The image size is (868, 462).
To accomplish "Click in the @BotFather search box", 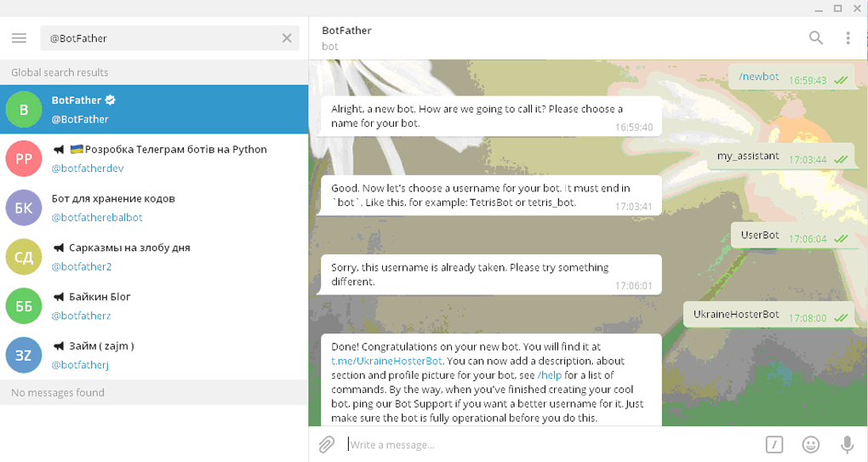I will coord(162,37).
